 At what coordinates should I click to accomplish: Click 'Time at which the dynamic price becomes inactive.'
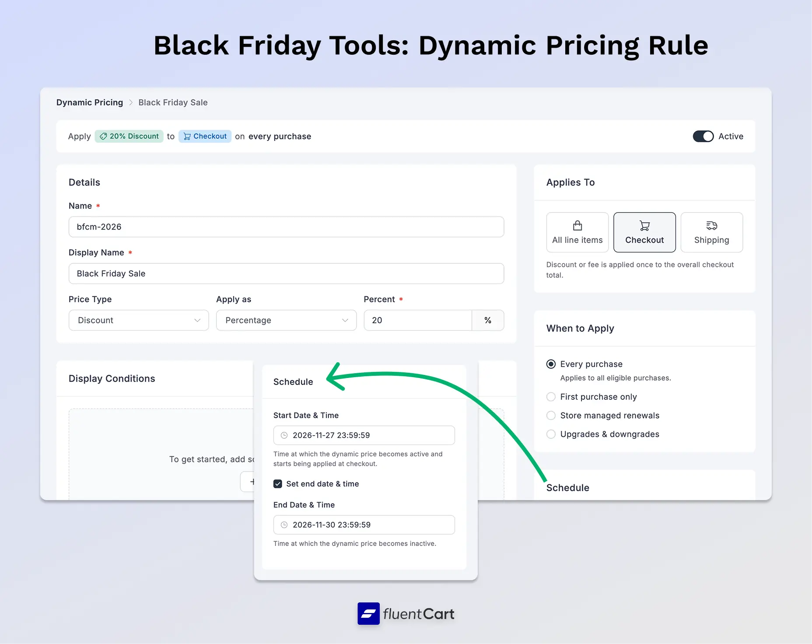[x=355, y=543]
